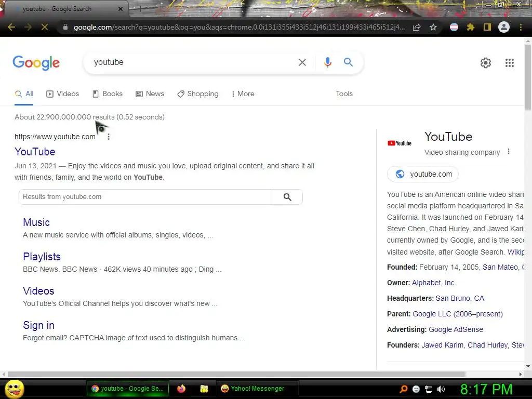This screenshot has height=399, width=532.
Task: Click the browser back arrow
Action: click(11, 27)
